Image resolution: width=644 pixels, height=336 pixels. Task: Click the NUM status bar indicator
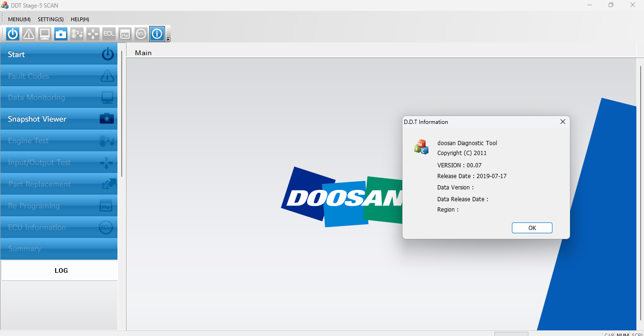623,334
